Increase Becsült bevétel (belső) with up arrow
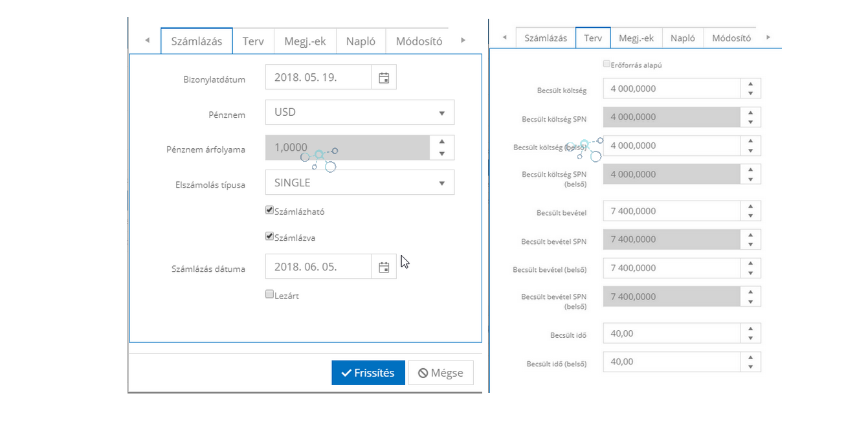Image resolution: width=868 pixels, height=444 pixels. 750,264
